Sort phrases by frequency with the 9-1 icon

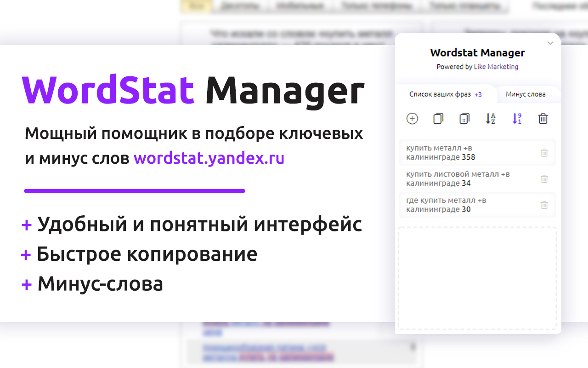517,119
